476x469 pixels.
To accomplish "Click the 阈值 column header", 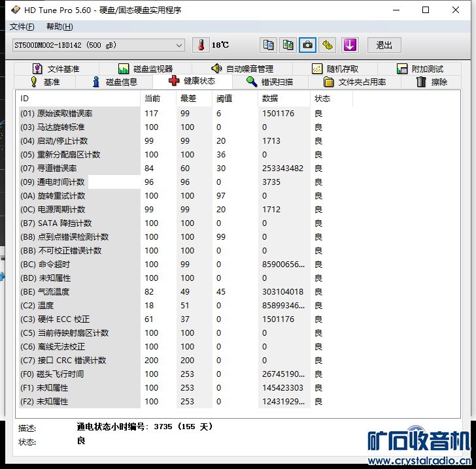I will click(x=235, y=99).
